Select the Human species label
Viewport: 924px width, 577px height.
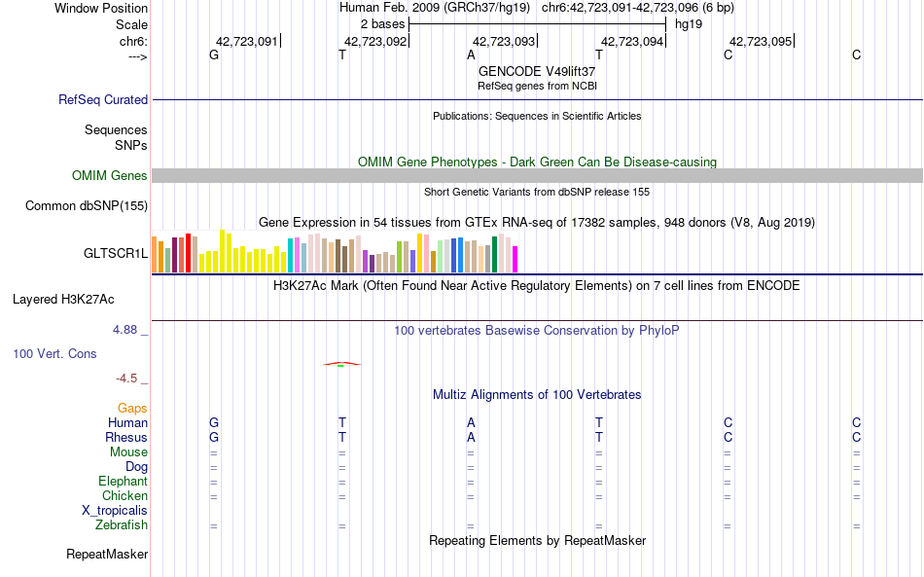[127, 422]
